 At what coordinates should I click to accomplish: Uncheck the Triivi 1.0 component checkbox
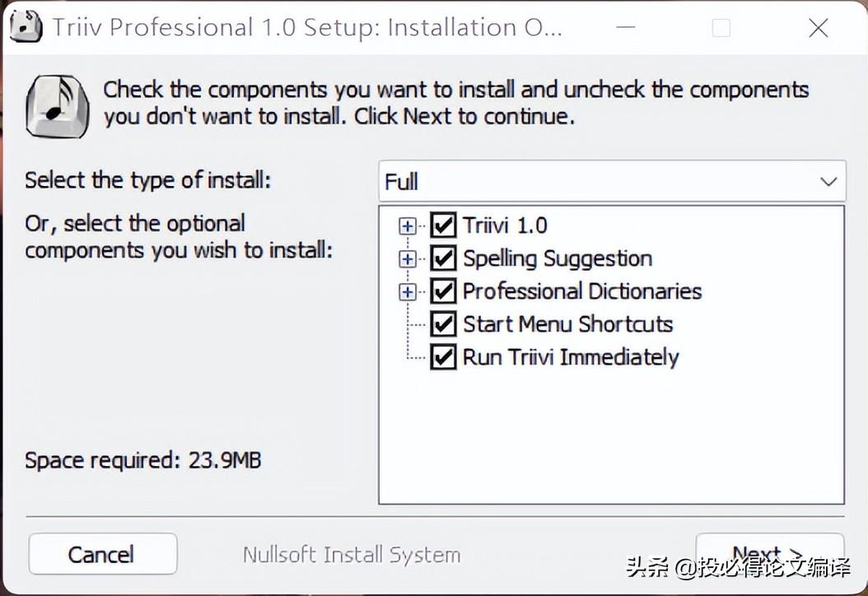(x=443, y=226)
